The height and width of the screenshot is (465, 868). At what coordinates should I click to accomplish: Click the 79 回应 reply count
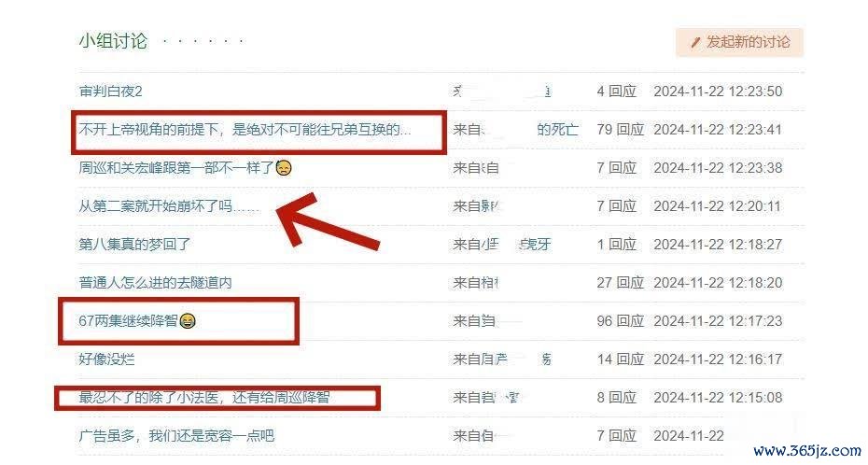621,130
